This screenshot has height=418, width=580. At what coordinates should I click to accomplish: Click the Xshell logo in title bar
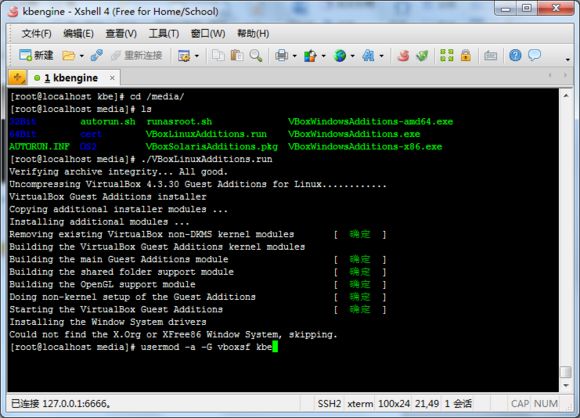coord(13,11)
